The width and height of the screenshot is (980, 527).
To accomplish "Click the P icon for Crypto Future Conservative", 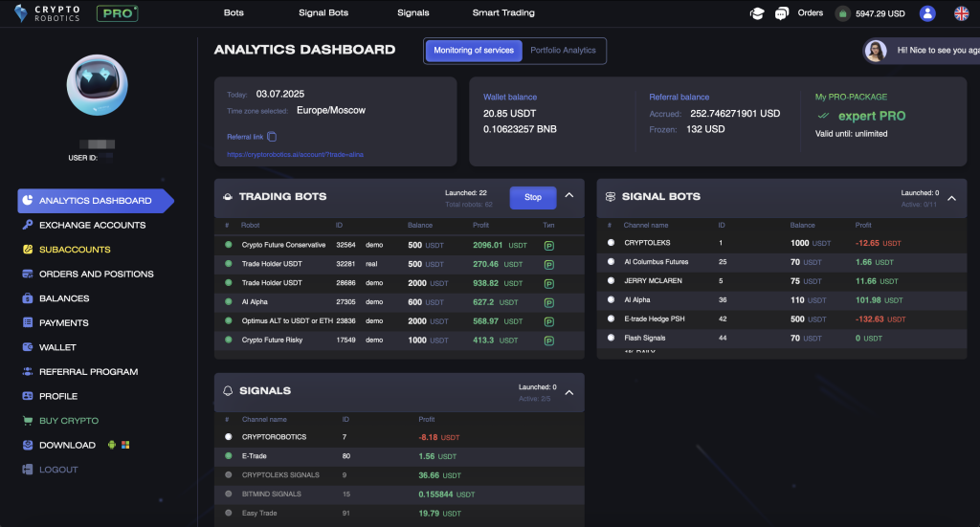I will [548, 246].
